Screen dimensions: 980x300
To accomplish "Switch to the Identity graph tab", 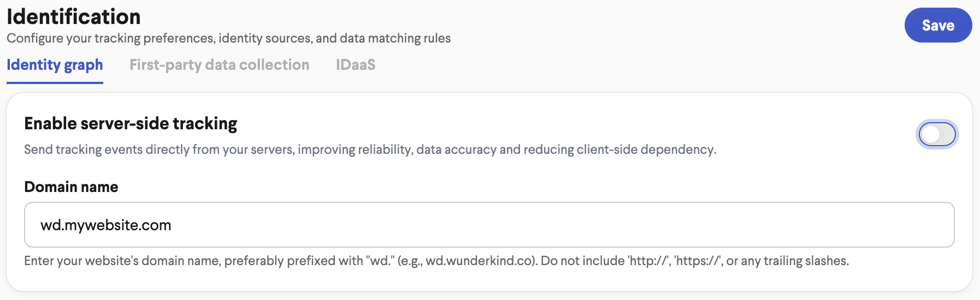I will tap(55, 65).
